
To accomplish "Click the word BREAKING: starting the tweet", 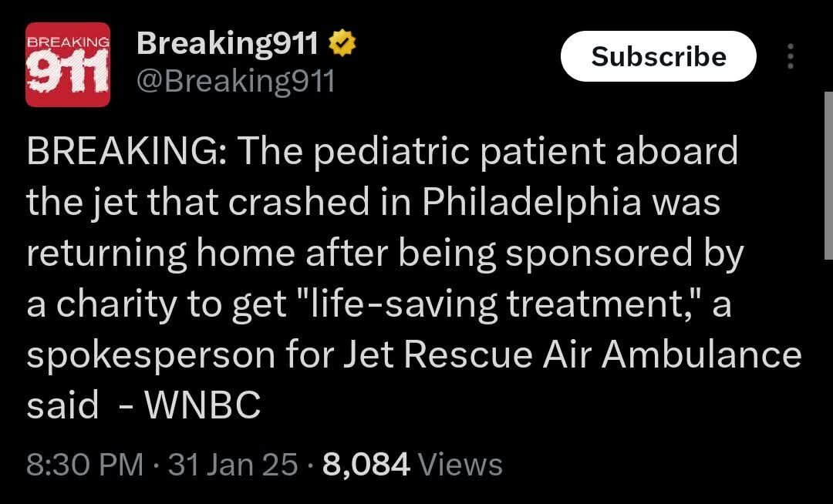I will (126, 152).
